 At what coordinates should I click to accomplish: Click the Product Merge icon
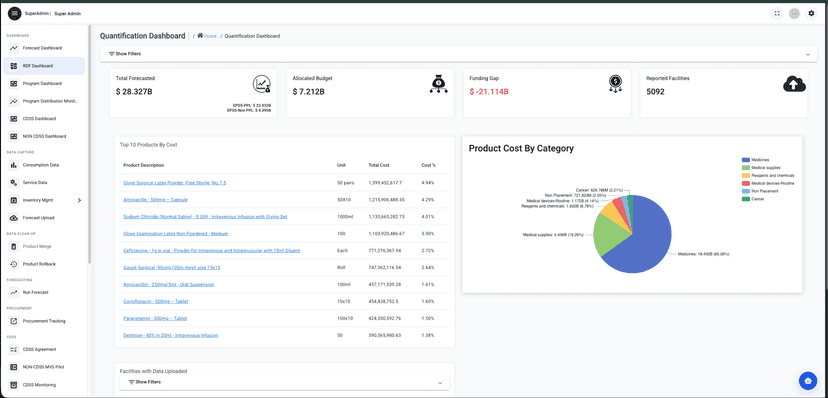(x=14, y=246)
